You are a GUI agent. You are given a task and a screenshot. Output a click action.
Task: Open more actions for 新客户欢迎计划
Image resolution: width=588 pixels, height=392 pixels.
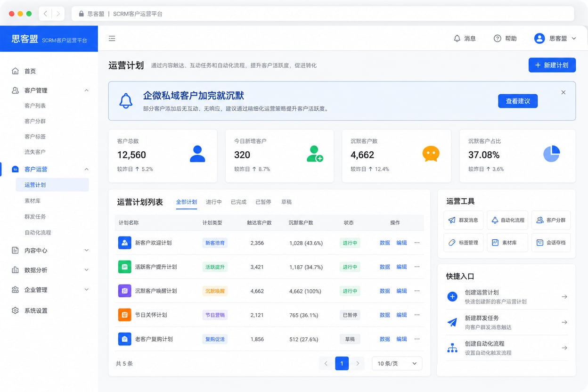(417, 243)
